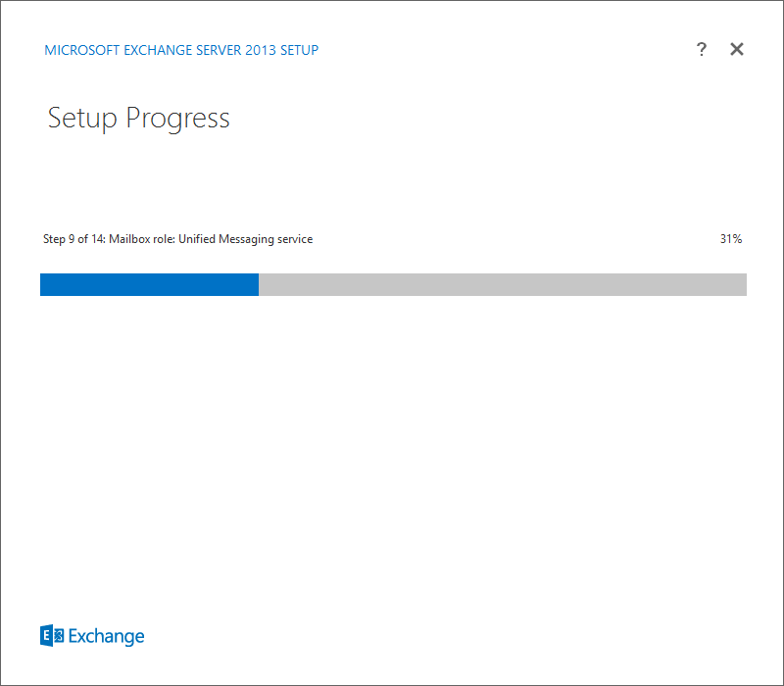This screenshot has width=784, height=686.
Task: Click 'SETUP' at the end of window title
Action: click(x=299, y=50)
